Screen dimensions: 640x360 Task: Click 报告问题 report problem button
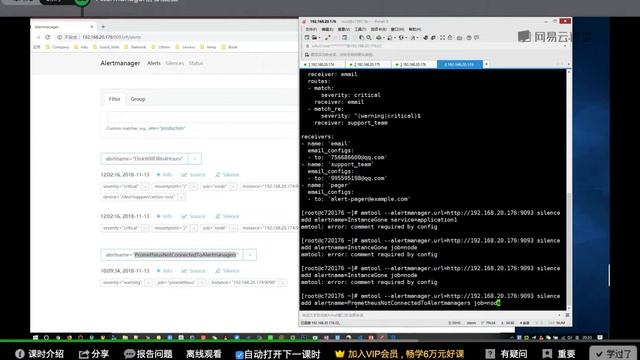click(x=148, y=354)
